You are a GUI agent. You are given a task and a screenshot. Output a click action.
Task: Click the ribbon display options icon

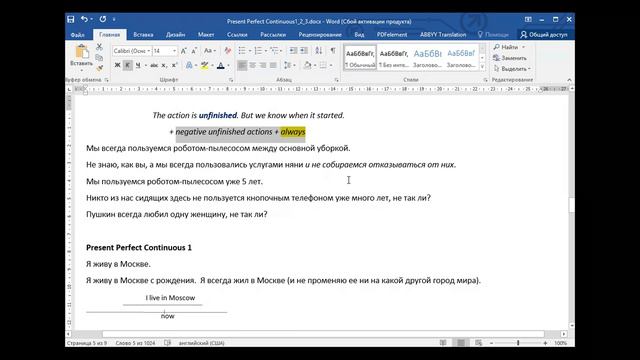tap(528, 19)
